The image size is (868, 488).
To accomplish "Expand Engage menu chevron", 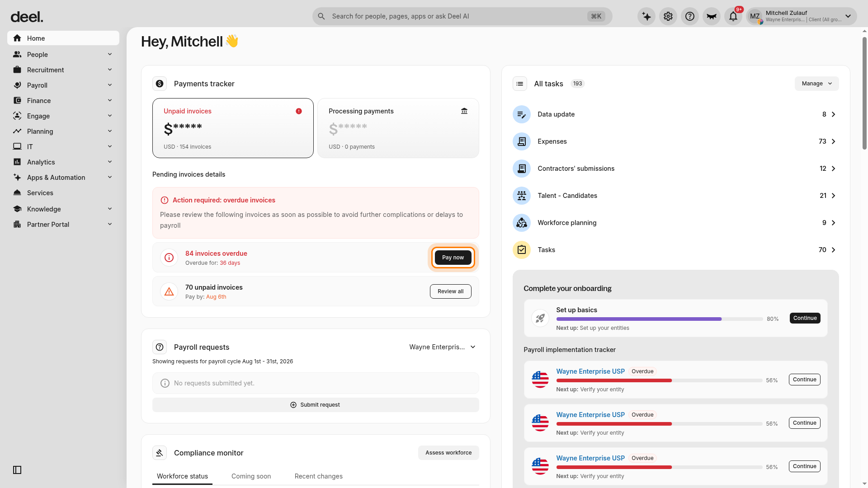I will tap(110, 116).
